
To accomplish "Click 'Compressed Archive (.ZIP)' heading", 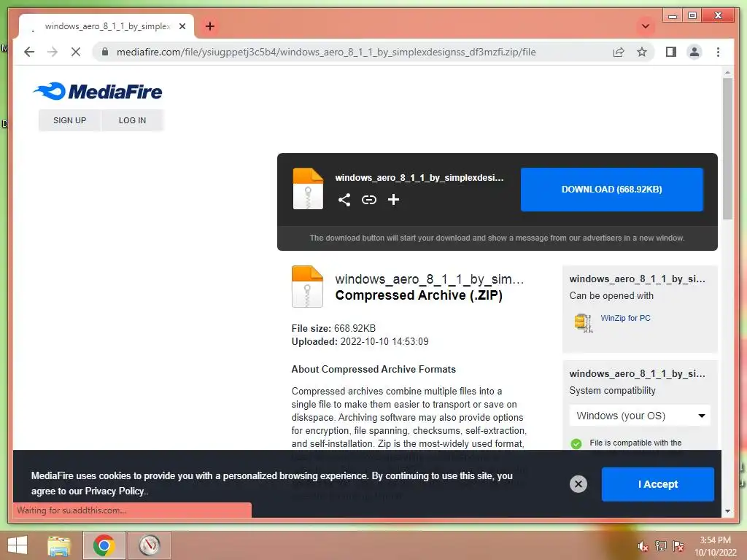I will (x=419, y=295).
